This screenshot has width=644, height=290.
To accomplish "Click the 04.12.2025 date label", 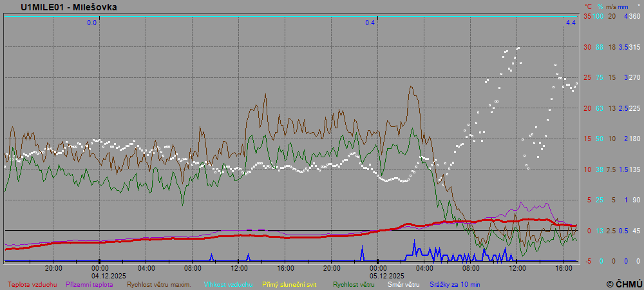I will tap(100, 275).
